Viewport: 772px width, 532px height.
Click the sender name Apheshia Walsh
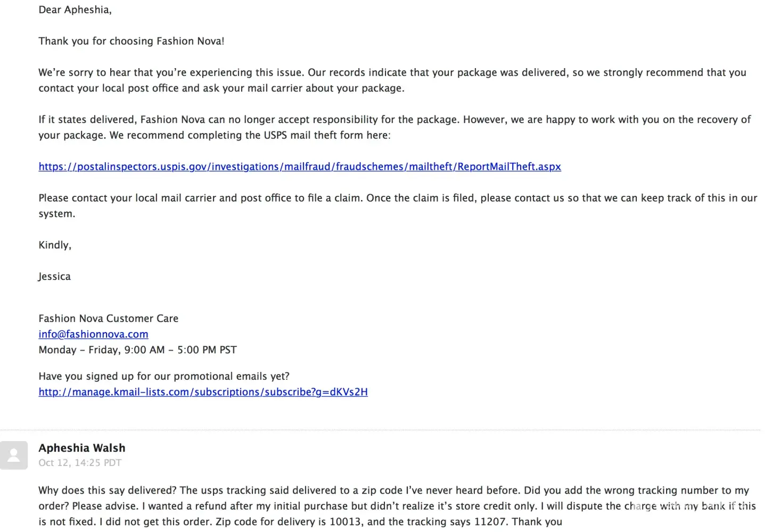[82, 448]
